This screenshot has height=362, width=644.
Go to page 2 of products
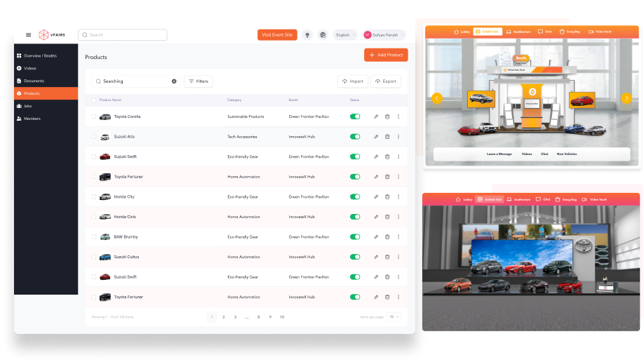click(x=223, y=317)
